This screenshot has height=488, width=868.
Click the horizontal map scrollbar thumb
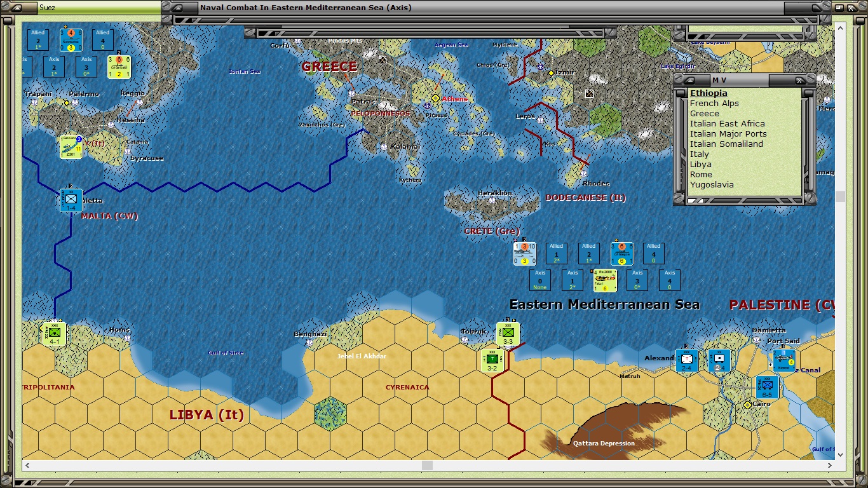click(x=427, y=466)
